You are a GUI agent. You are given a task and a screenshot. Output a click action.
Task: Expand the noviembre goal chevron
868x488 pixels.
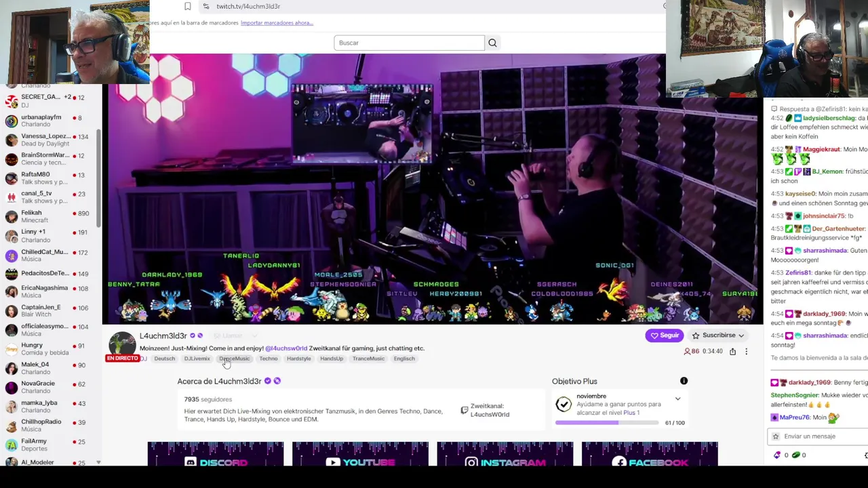(677, 399)
